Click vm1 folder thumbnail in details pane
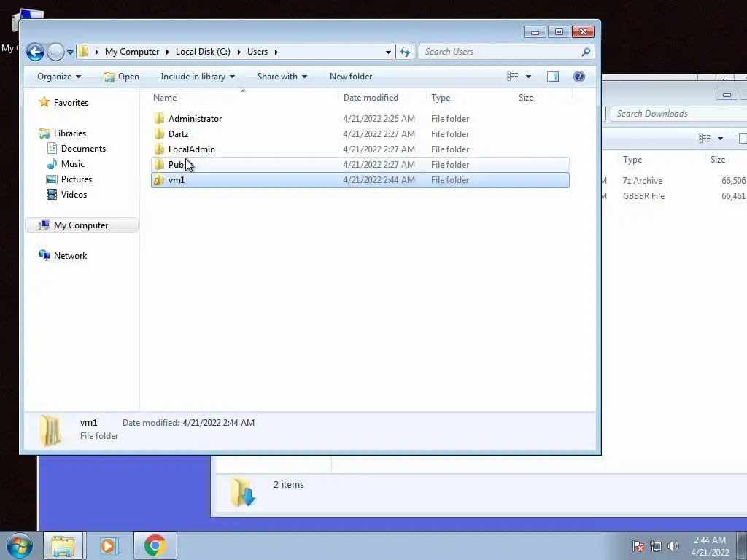747x560 pixels. click(50, 430)
